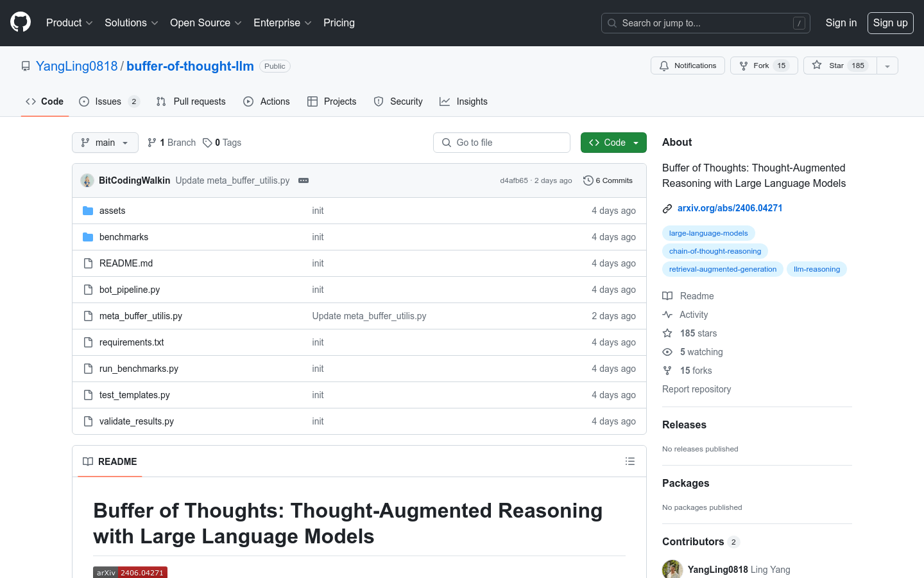The image size is (924, 578).
Task: Open repository Activity link
Action: [685, 315]
